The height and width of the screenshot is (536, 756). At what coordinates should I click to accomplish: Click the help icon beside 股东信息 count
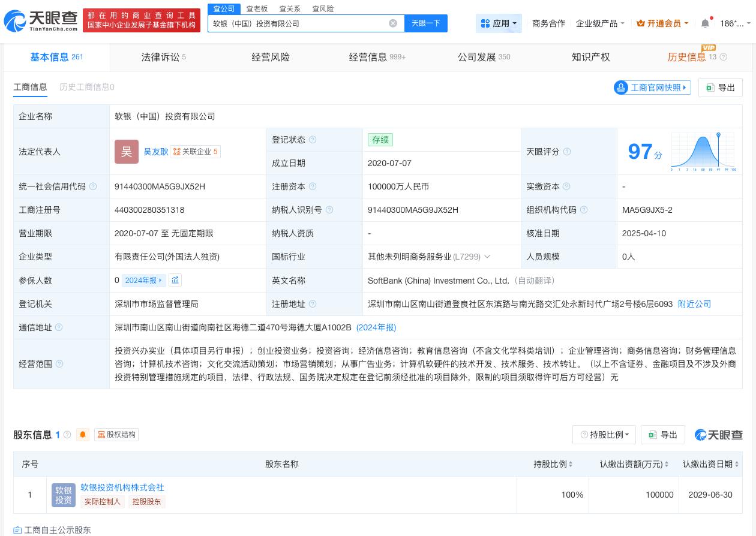pos(67,435)
